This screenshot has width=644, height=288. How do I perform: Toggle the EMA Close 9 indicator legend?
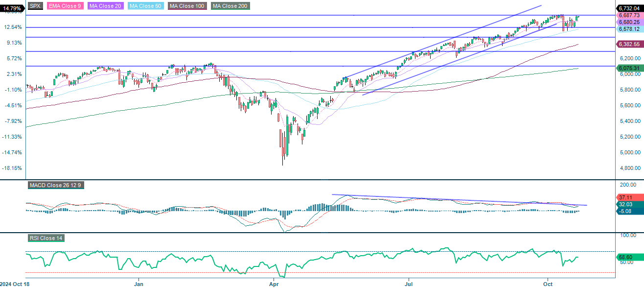(x=64, y=6)
